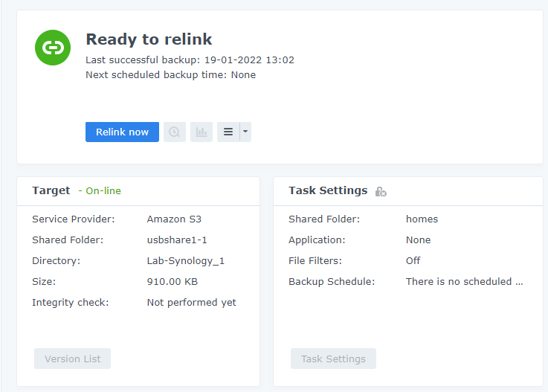Click the green relink status icon
Screen dimensions: 548x392
coord(53,48)
